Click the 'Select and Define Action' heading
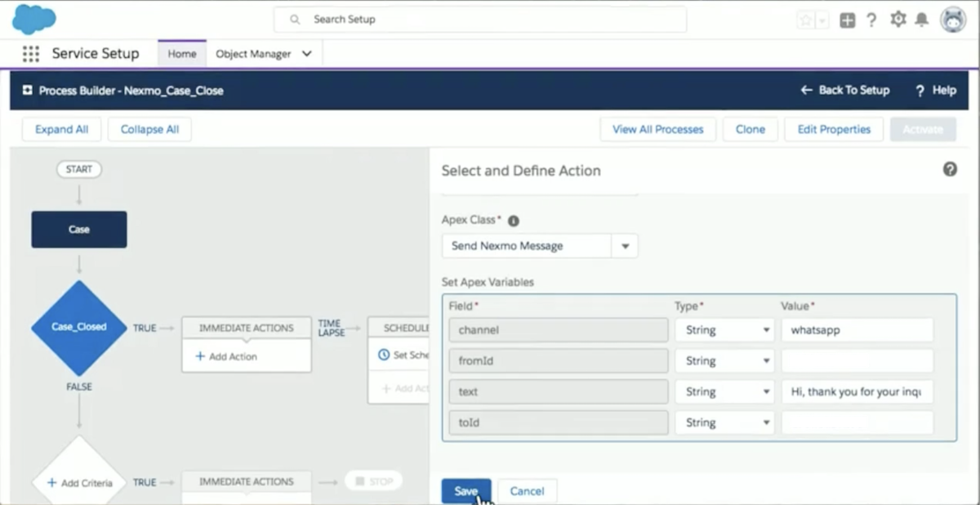 click(521, 171)
